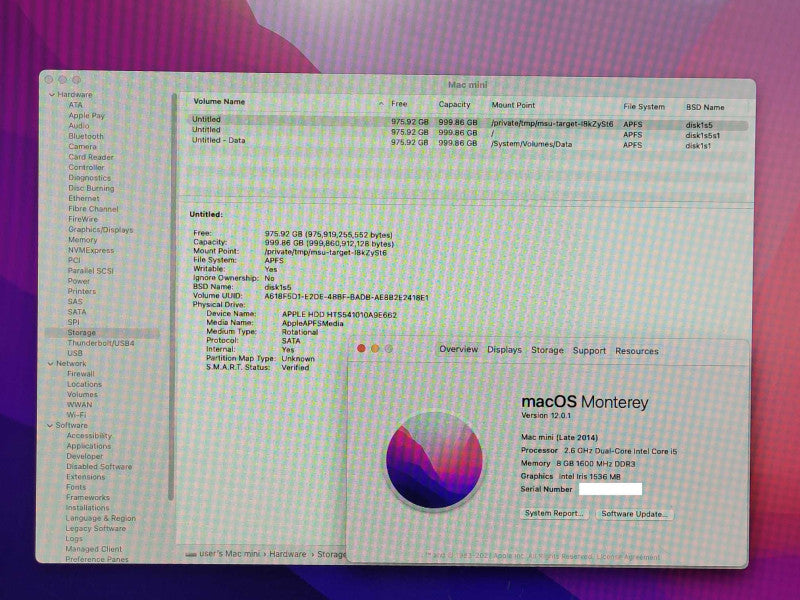Select Disabled Software in the sidebar

pyautogui.click(x=99, y=466)
